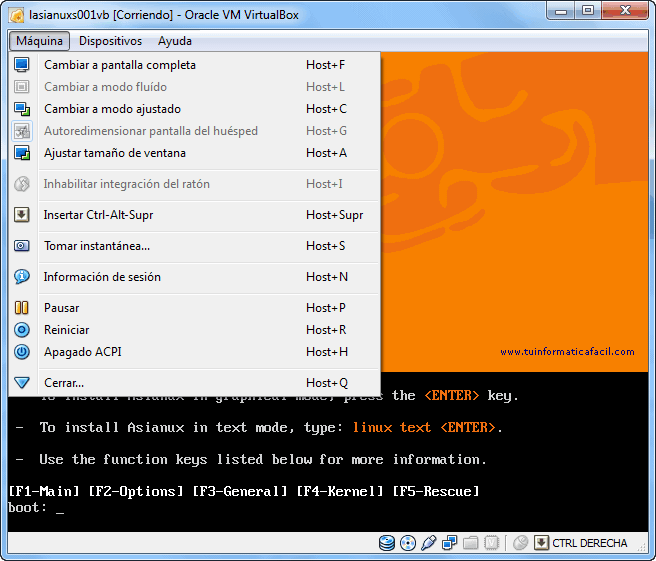Click the VirtualBox title bar icon

coord(17,15)
